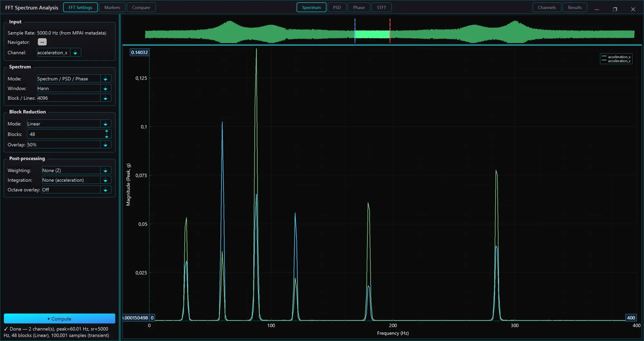Image resolution: width=644 pixels, height=341 pixels.
Task: Click the Sample Rate 5000.0 Hz text
Action: (57, 33)
